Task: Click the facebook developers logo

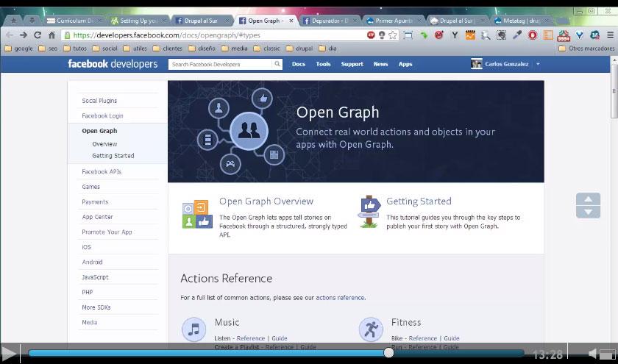Action: click(113, 64)
